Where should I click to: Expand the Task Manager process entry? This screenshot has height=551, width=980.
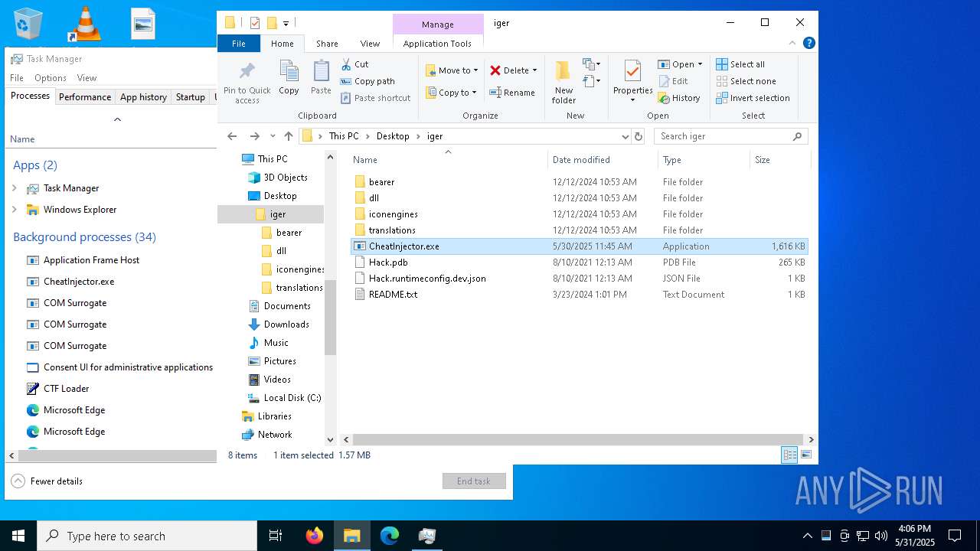coord(15,188)
